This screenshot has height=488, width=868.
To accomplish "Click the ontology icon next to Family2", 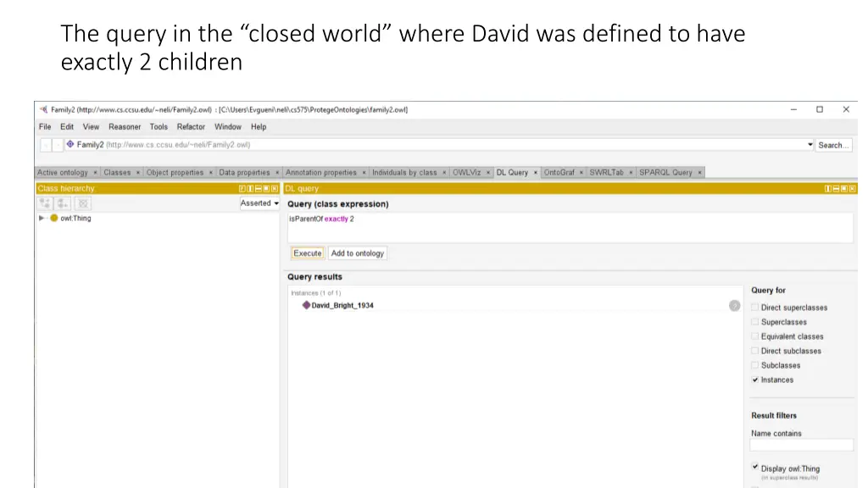I will pyautogui.click(x=70, y=144).
